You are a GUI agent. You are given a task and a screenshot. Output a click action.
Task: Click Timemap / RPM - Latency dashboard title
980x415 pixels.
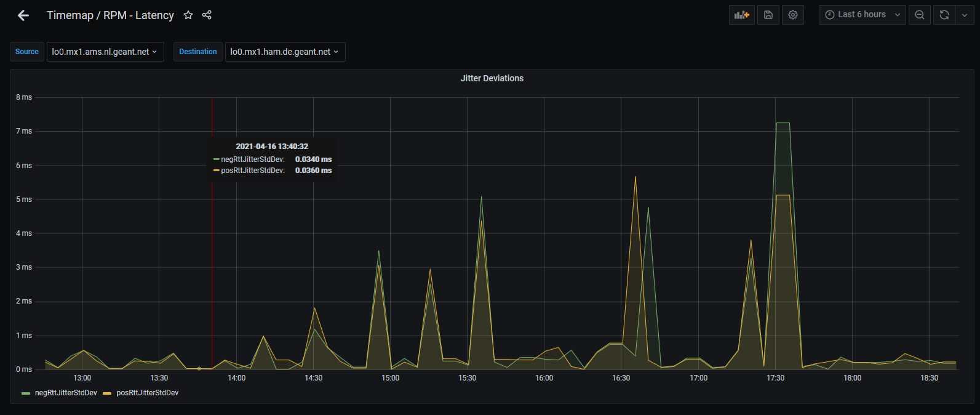coord(110,15)
